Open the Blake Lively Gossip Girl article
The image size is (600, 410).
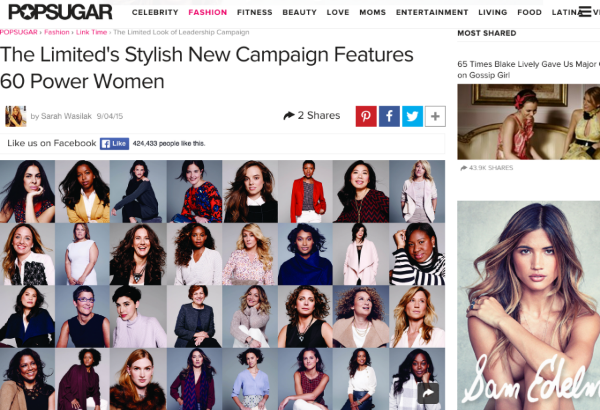528,69
